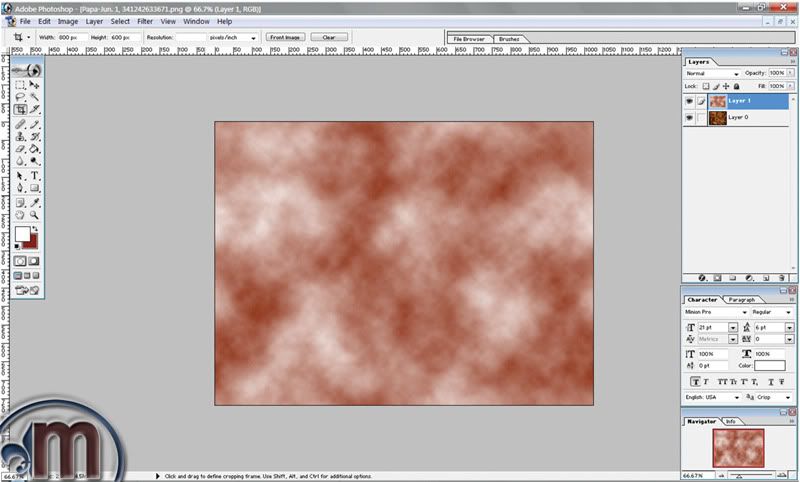Toggle lock transparent pixels
800x482 pixels.
pyautogui.click(x=706, y=86)
